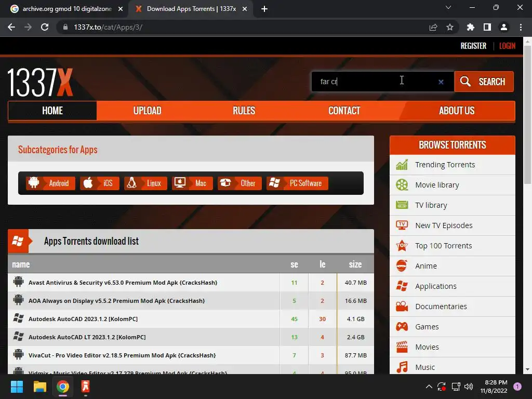Open Chrome side panel icon
The height and width of the screenshot is (399, 532).
[487, 27]
